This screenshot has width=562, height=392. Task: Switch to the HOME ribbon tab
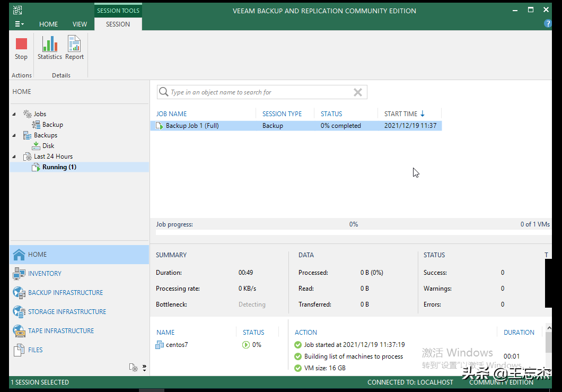[48, 24]
